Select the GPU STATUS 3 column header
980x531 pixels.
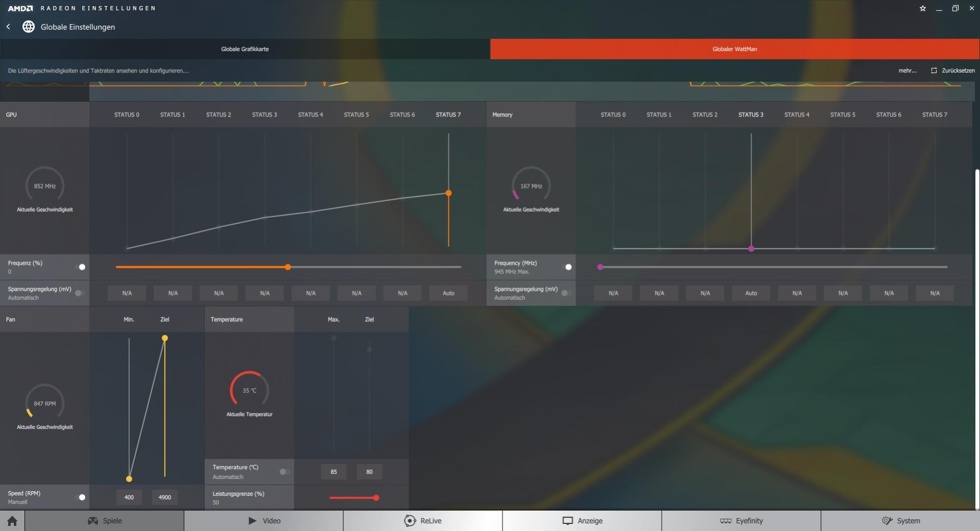click(265, 114)
